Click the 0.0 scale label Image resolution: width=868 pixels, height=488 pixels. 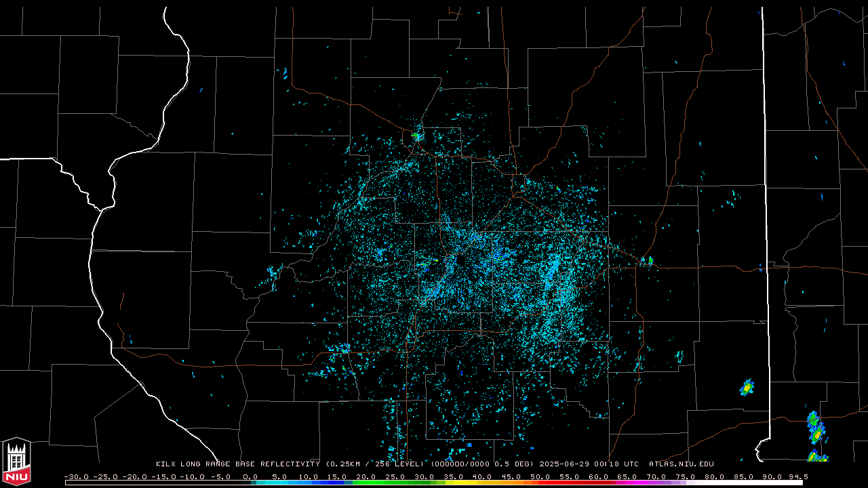pyautogui.click(x=250, y=477)
